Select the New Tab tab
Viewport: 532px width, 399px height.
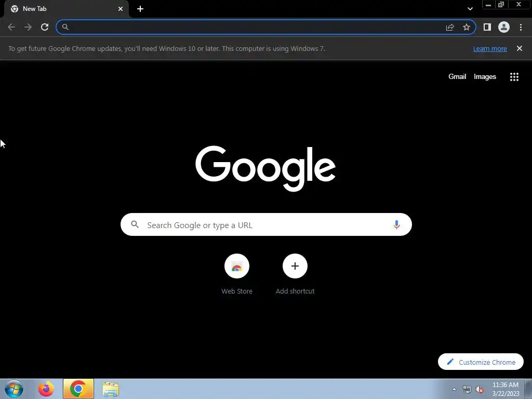(x=66, y=9)
